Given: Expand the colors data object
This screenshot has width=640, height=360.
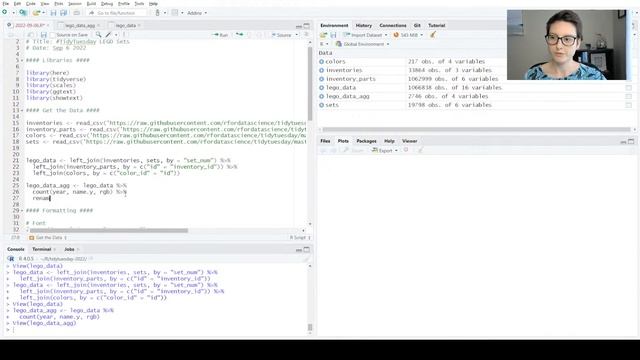Looking at the screenshot, I should point(322,62).
